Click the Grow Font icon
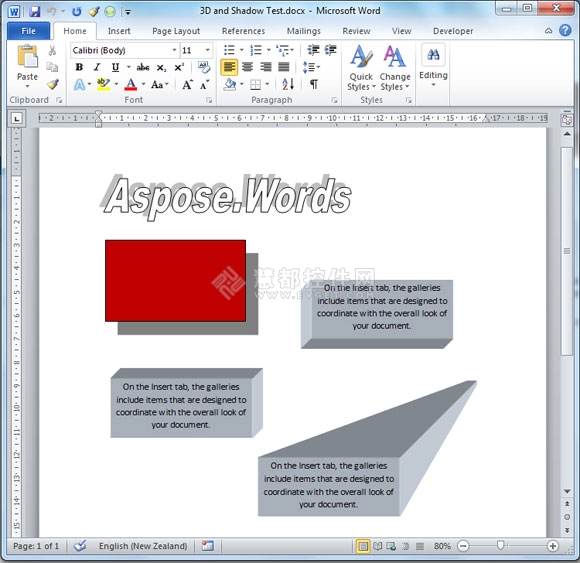The width and height of the screenshot is (580, 563). tap(188, 85)
